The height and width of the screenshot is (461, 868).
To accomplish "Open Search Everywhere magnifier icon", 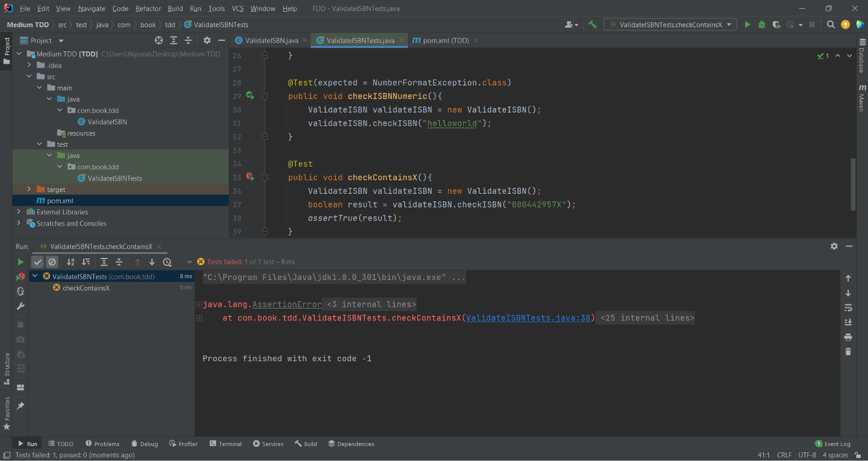I will click(x=831, y=25).
